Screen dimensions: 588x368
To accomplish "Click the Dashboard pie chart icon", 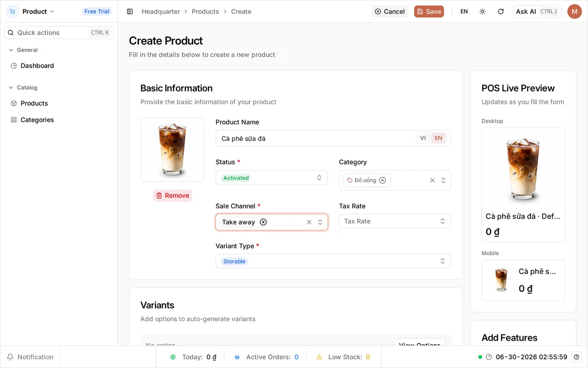I will tap(14, 66).
